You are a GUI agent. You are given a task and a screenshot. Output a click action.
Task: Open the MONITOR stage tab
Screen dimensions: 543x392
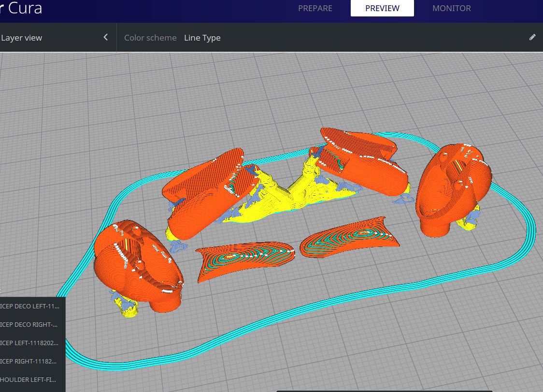(451, 8)
